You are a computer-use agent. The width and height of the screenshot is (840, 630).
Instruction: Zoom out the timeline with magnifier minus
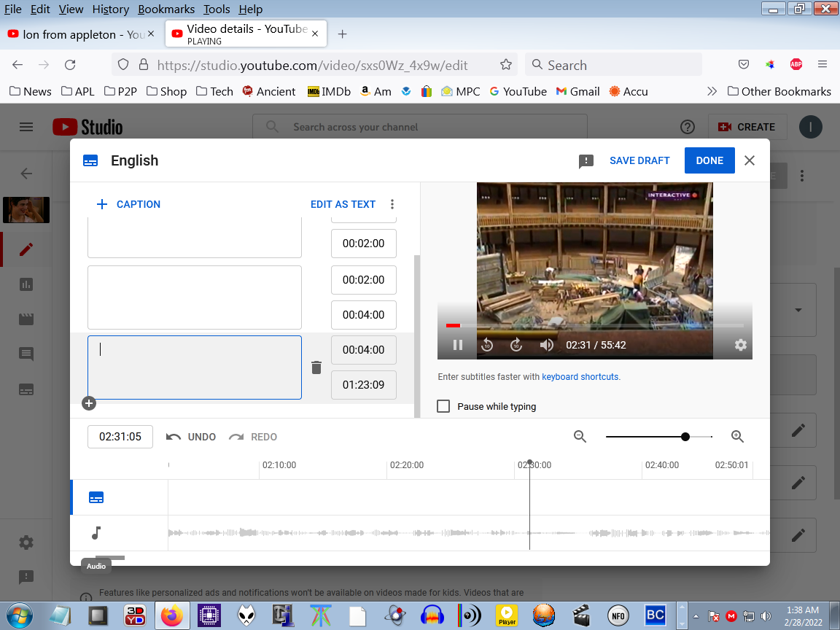point(580,437)
